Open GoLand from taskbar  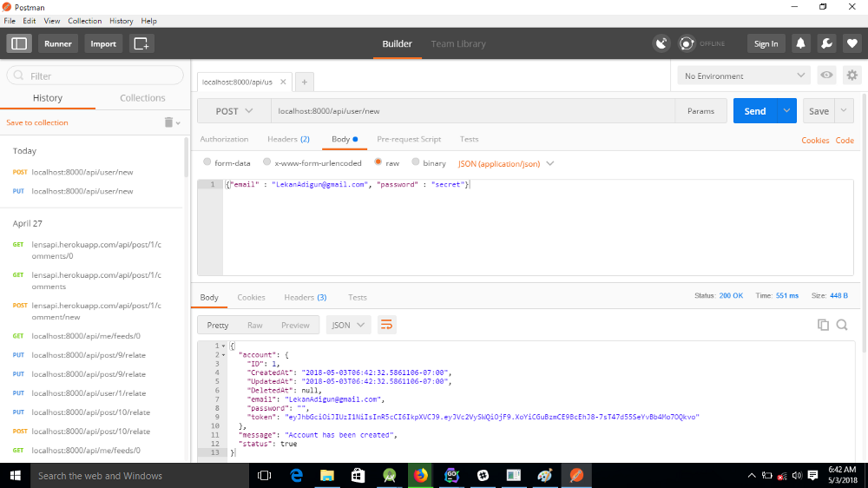pyautogui.click(x=451, y=476)
